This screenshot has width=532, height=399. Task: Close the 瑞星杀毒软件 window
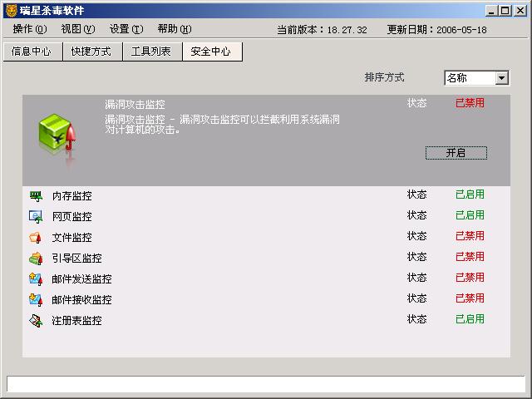[x=520, y=11]
